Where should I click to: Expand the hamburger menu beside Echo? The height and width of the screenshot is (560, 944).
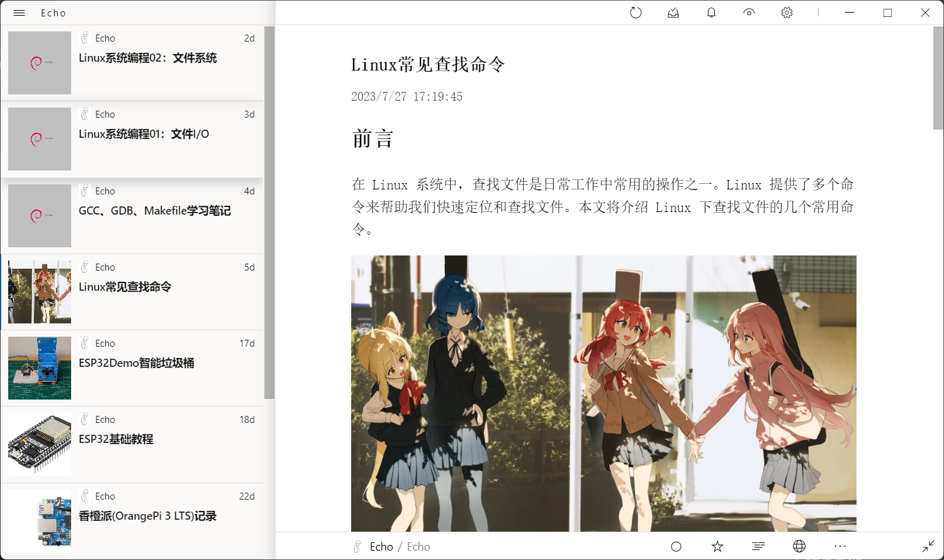tap(19, 13)
